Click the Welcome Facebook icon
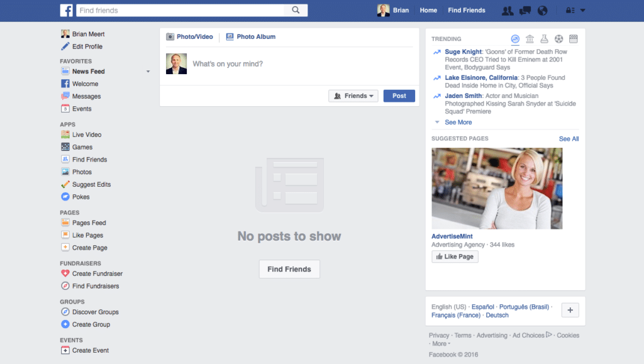 [65, 84]
